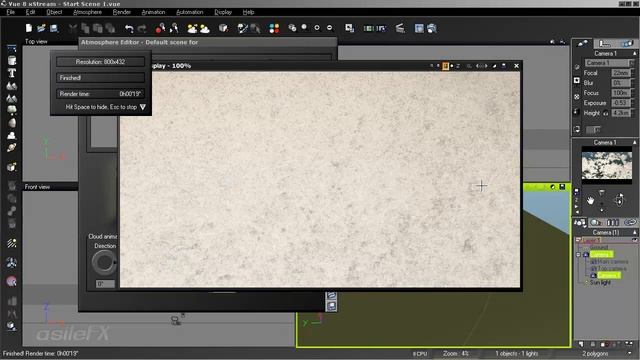
Task: Click the Redo arrow icon
Action: point(142,28)
